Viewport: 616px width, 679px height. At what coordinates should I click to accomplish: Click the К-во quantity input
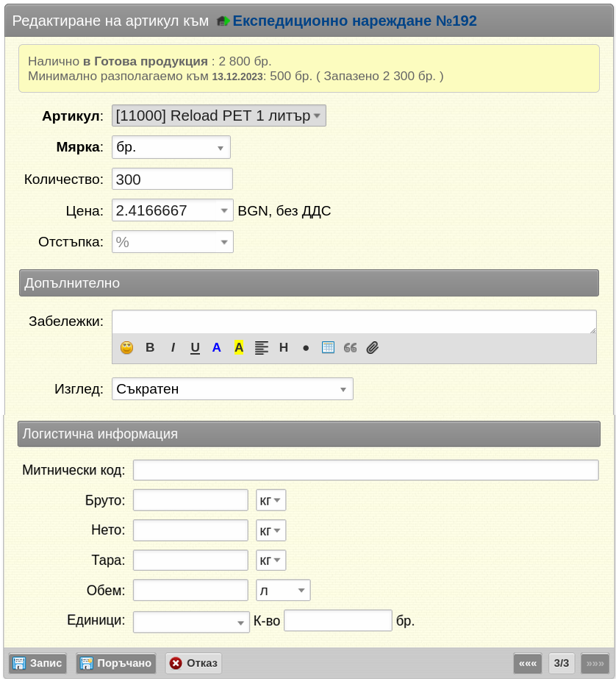pyautogui.click(x=338, y=621)
